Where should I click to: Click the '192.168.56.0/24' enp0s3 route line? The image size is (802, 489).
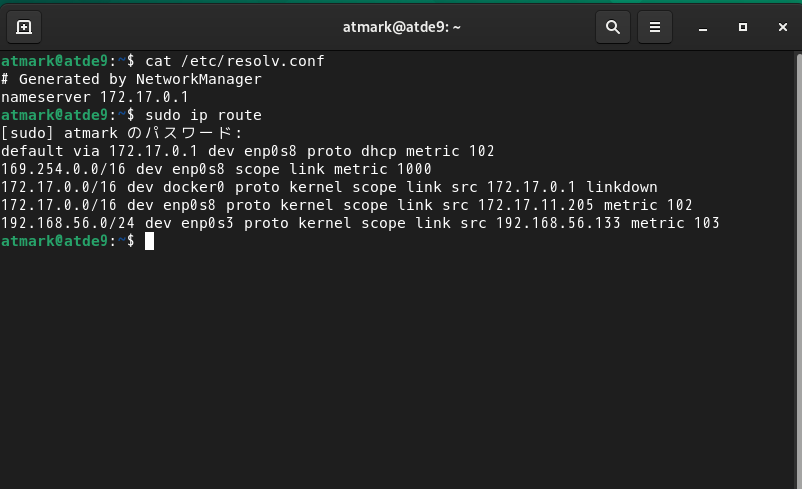coord(360,223)
